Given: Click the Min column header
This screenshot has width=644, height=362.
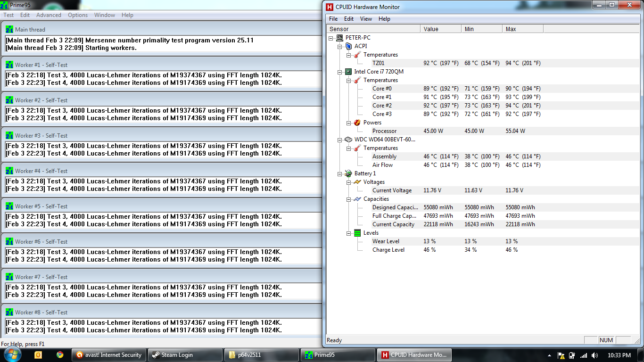Looking at the screenshot, I should [x=482, y=29].
